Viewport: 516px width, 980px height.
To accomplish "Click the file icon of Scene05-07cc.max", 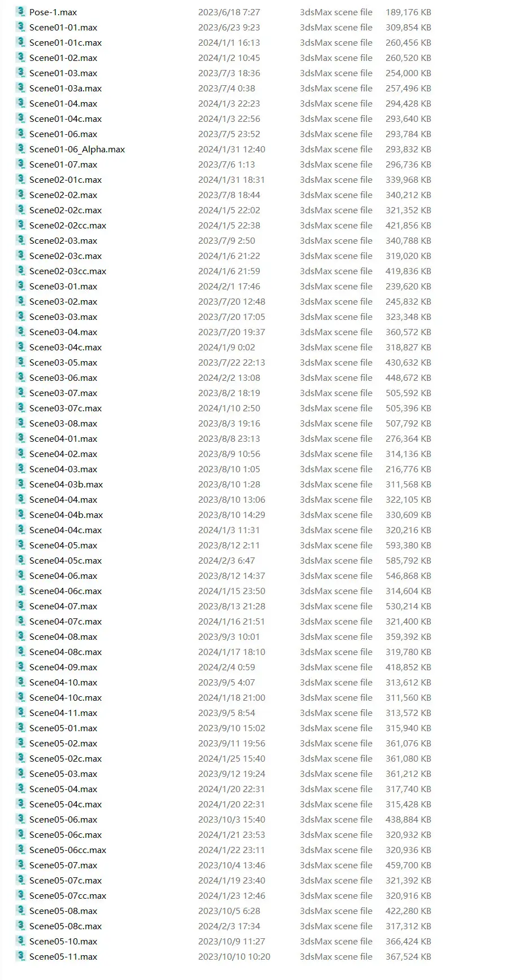I will (x=21, y=895).
